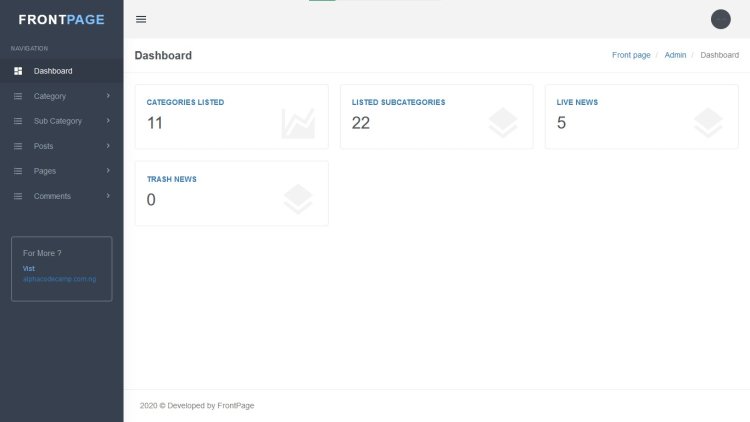
Task: Open the Comments sidebar item
Action: [x=62, y=196]
